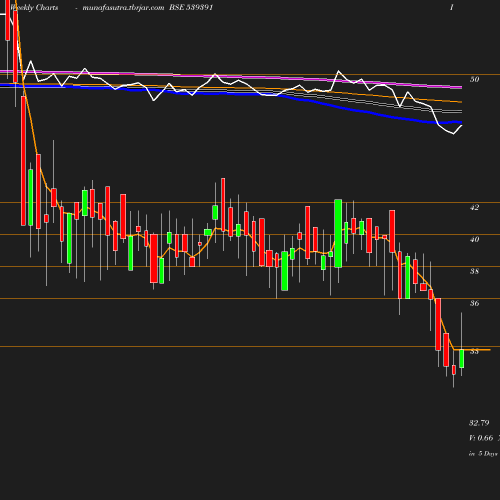The image size is (500, 500).
Task: Click the munafasutra.tbrjar.com watermark text
Action: [123, 7]
